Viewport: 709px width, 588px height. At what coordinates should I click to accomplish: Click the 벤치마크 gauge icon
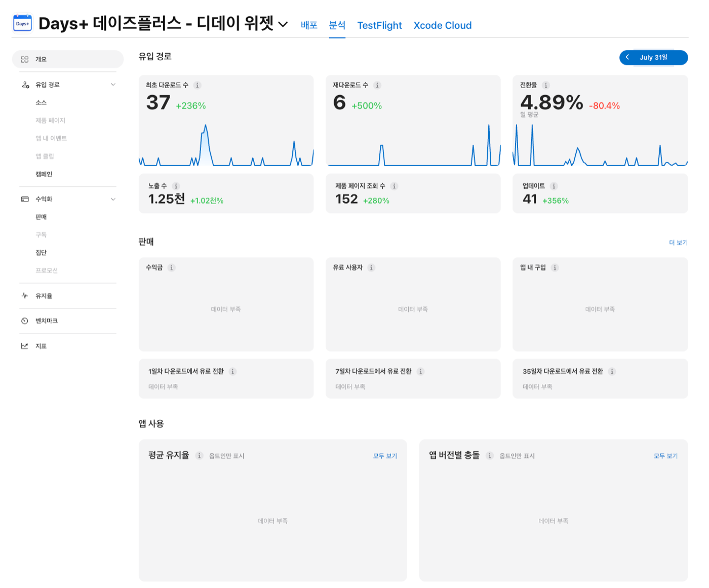(x=25, y=321)
